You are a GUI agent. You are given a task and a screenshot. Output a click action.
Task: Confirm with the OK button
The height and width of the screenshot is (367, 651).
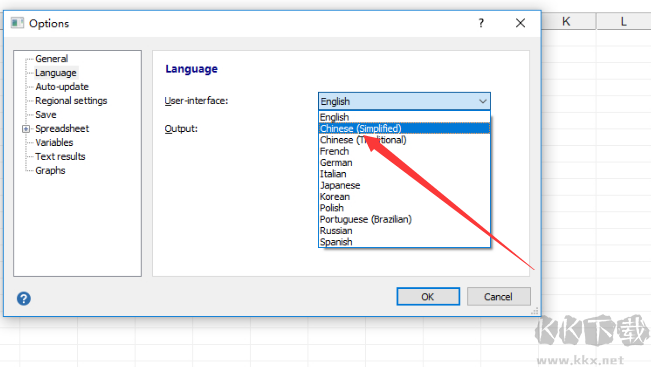pos(428,296)
